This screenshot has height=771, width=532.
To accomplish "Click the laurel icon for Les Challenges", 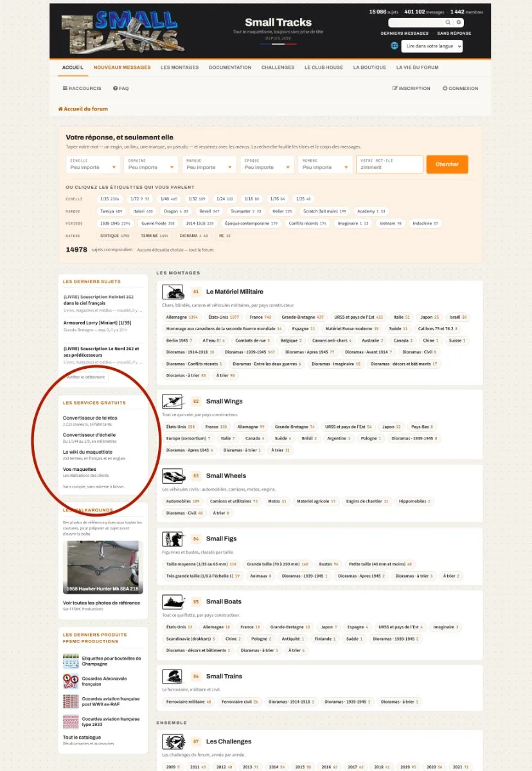I will click(x=173, y=742).
